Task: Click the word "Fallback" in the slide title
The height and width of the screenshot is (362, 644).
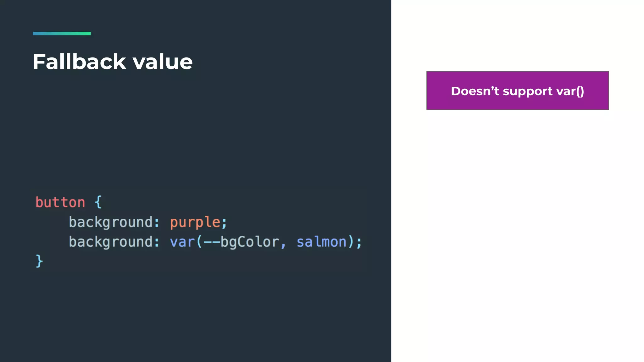Action: [x=79, y=62]
